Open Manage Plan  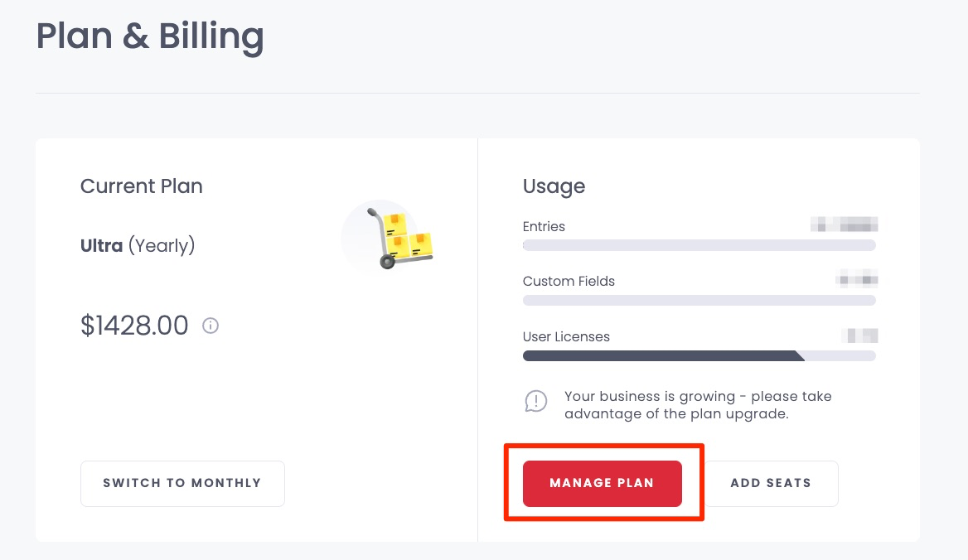pos(602,484)
